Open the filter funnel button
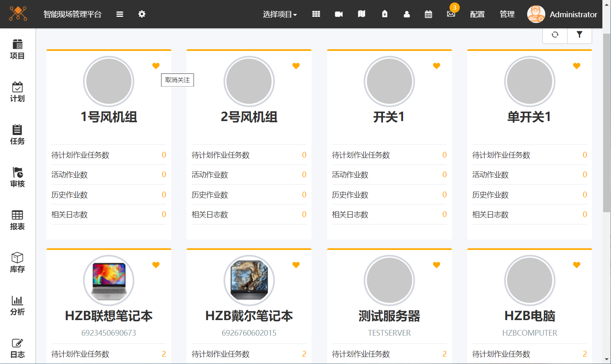Image resolution: width=611 pixels, height=364 pixels. point(579,35)
